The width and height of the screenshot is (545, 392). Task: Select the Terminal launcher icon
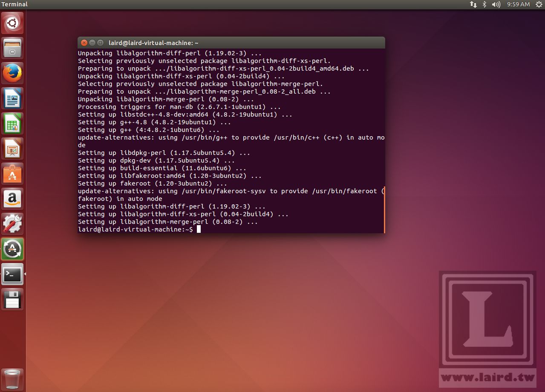click(13, 274)
